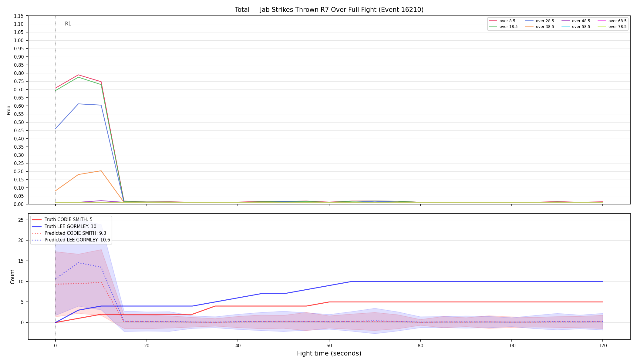The width and height of the screenshot is (637, 364).
Task: Click the 1.00 tick on Prob axis
Action: tap(19, 40)
